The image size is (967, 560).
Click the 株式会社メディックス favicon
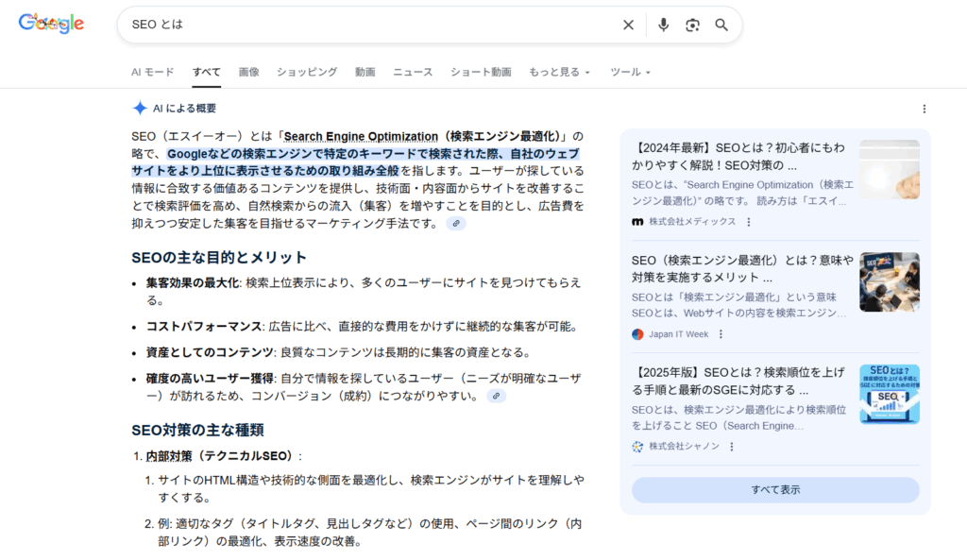[636, 222]
